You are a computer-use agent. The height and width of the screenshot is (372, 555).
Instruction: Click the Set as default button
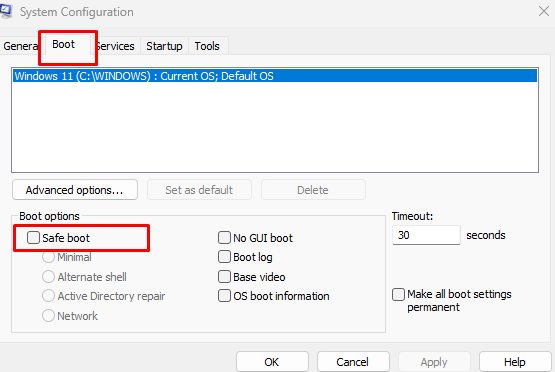pyautogui.click(x=199, y=190)
